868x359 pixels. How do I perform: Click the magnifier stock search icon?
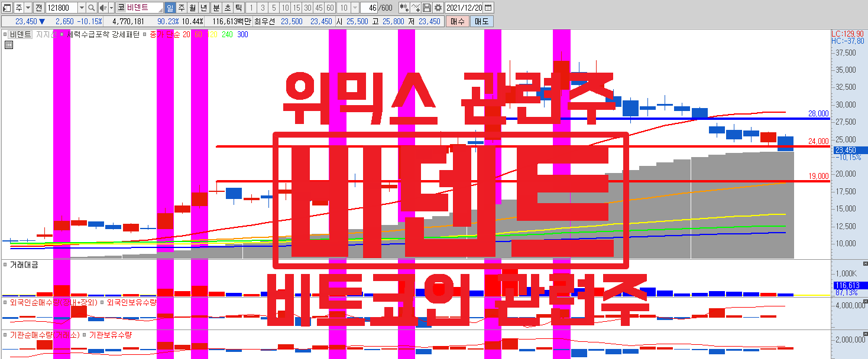(x=92, y=8)
